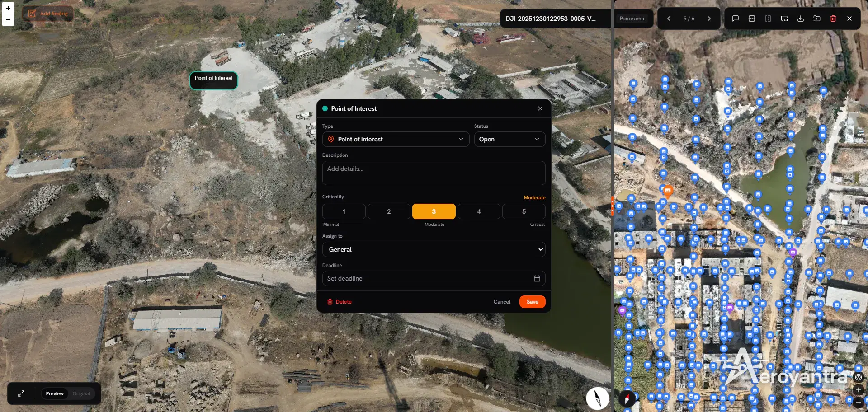Click the white compass in image viewer
Viewport: 868px width, 412px height.
click(597, 398)
